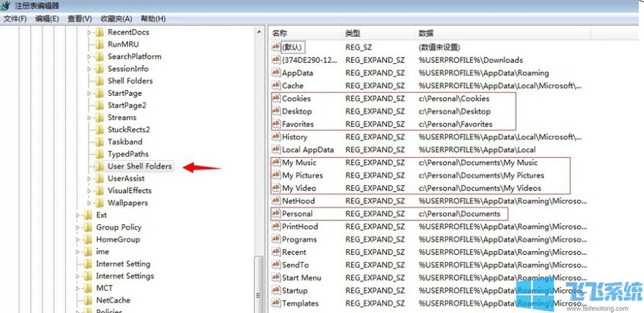The image size is (644, 313).
Task: Expand the HomeGroup key arrow
Action: [77, 239]
